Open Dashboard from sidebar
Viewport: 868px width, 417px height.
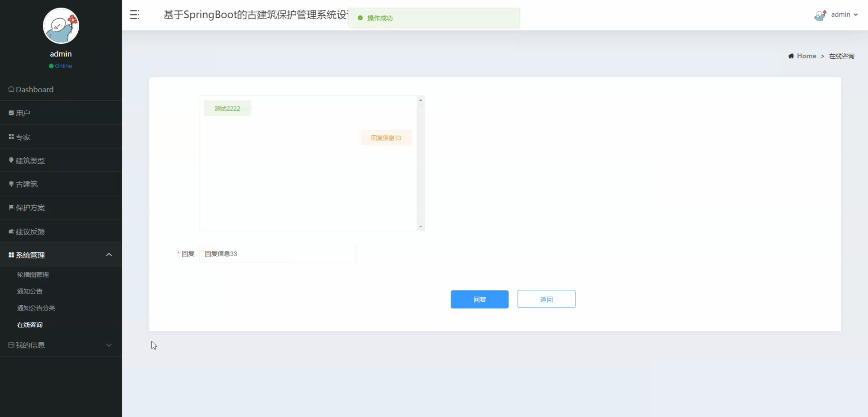pyautogui.click(x=35, y=89)
